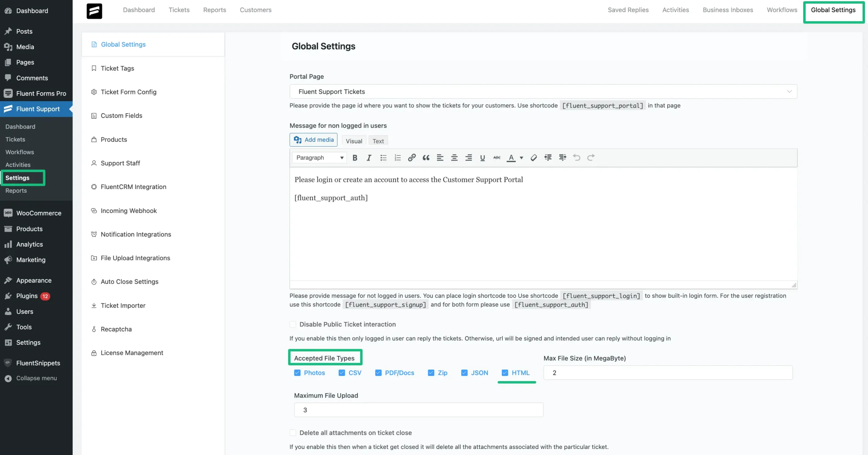868x455 pixels.
Task: Open the Tickets tab in top navigation
Action: pos(179,10)
